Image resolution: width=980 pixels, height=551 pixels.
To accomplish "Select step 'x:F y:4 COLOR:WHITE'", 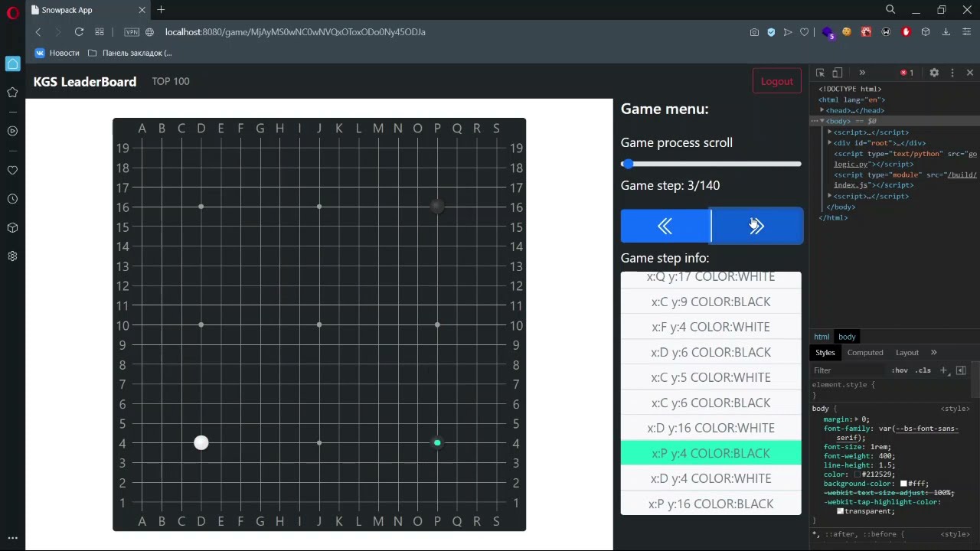I will [x=711, y=327].
